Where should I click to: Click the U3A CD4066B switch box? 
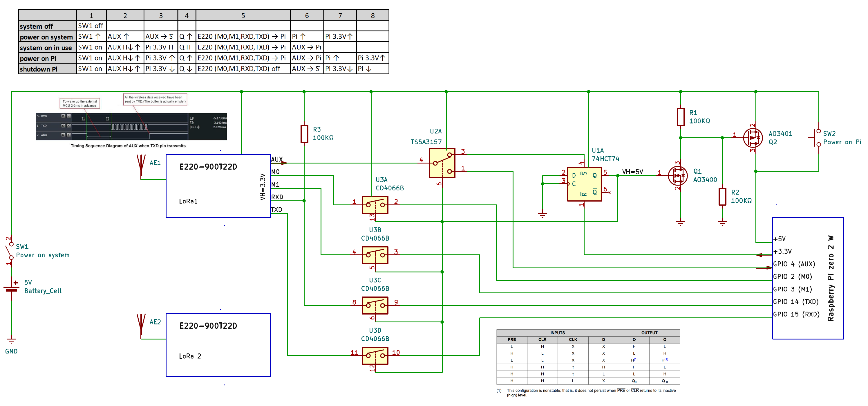click(375, 205)
